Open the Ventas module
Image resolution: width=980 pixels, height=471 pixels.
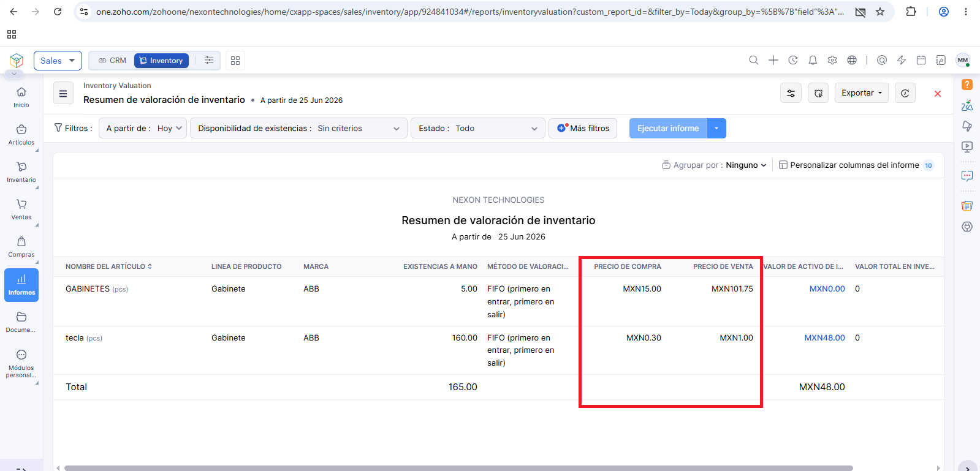(21, 209)
